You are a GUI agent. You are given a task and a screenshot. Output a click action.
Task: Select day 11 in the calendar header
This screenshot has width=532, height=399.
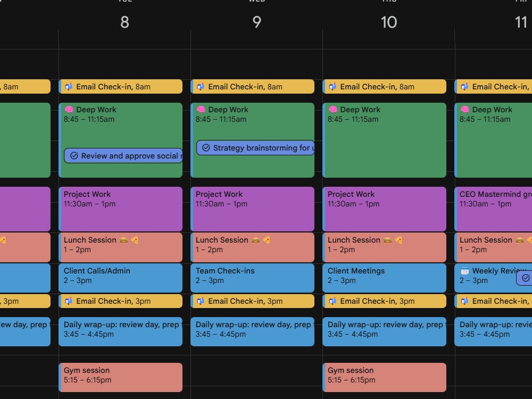(521, 22)
